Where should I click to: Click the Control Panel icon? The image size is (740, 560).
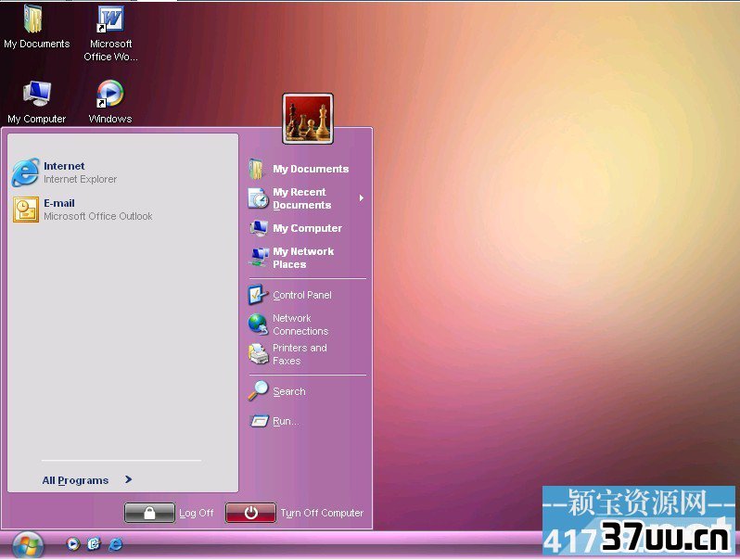coord(258,295)
